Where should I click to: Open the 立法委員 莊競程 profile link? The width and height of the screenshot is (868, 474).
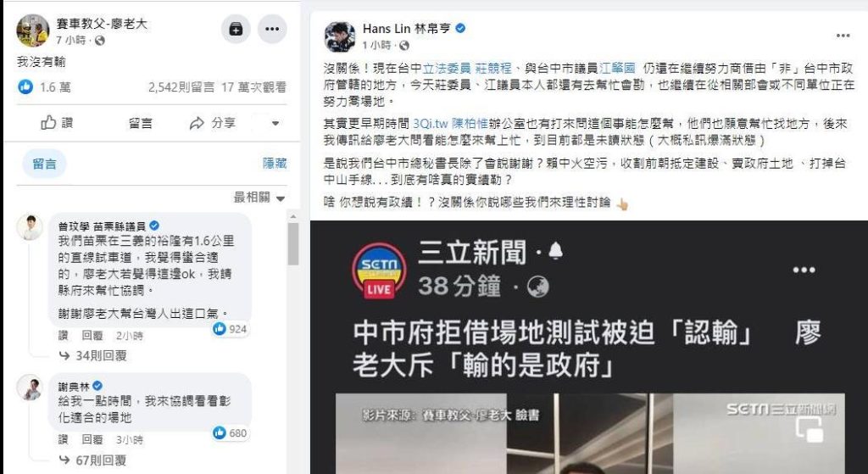[x=467, y=69]
